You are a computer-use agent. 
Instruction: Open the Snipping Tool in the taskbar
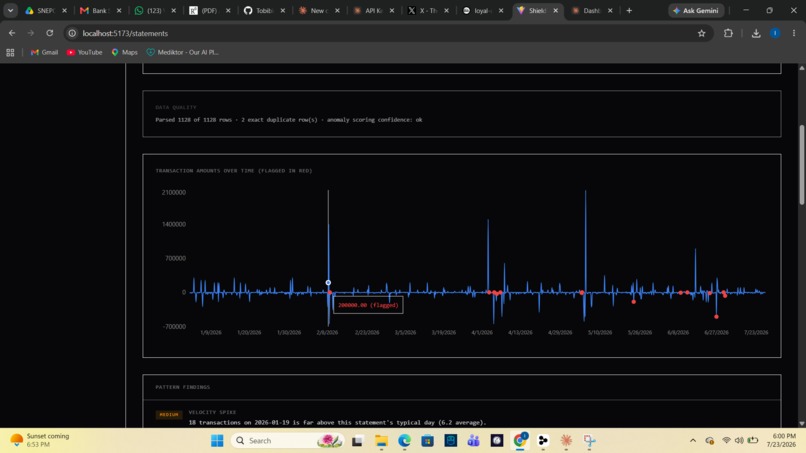click(x=589, y=441)
